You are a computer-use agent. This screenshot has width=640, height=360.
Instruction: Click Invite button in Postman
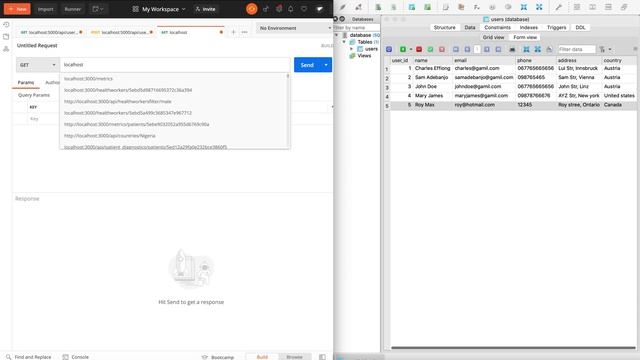205,9
